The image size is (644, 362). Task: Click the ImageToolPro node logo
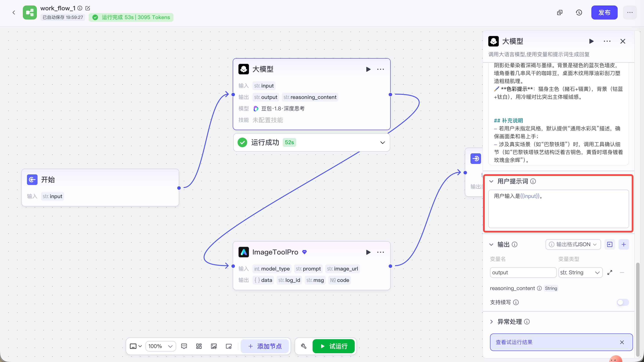244,252
